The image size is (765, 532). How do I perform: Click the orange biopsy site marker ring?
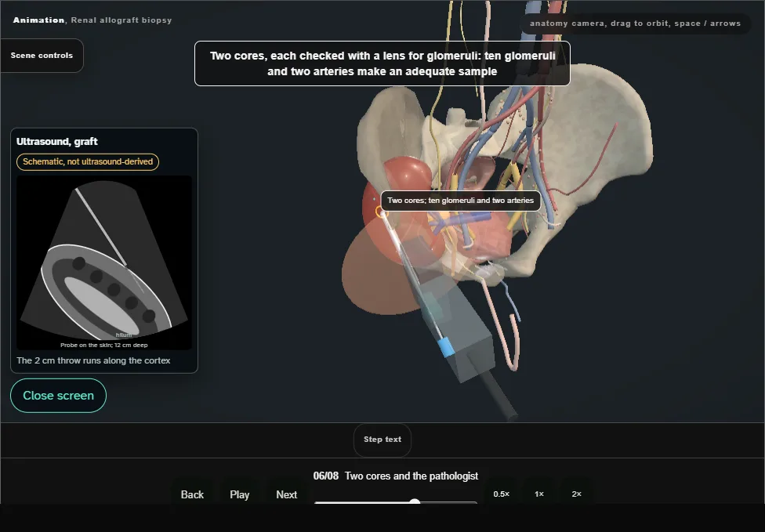coord(380,211)
